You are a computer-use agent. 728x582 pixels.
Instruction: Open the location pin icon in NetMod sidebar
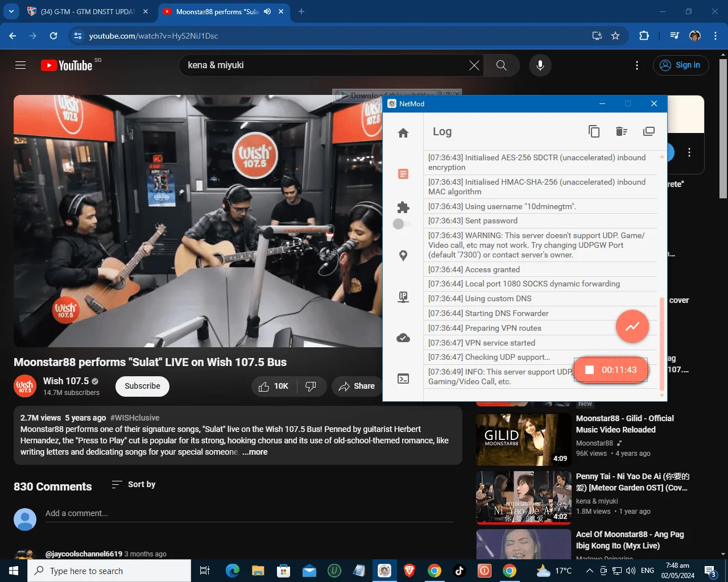pyautogui.click(x=403, y=256)
